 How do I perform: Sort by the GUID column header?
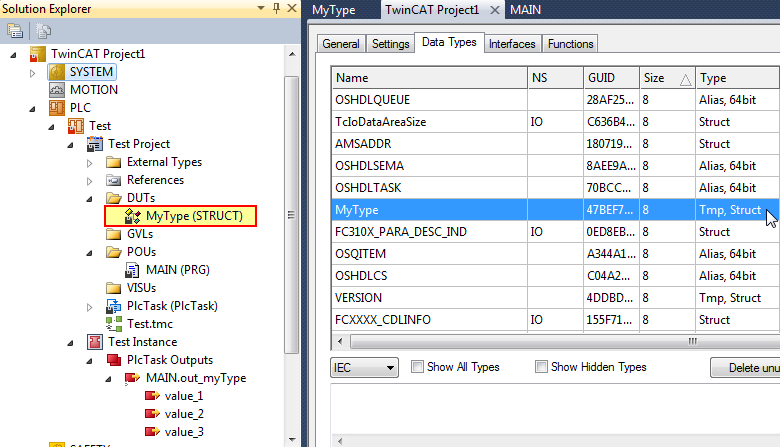611,78
